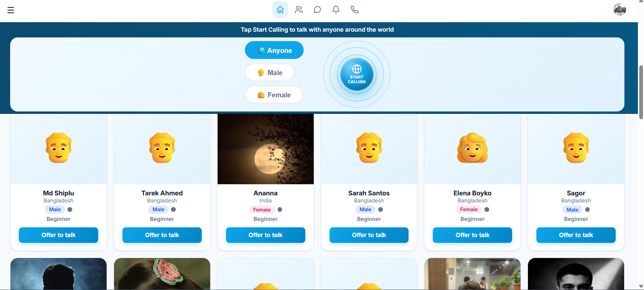This screenshot has width=644, height=290.
Task: Offer to talk with Tarek Ahmed
Action: click(x=162, y=235)
